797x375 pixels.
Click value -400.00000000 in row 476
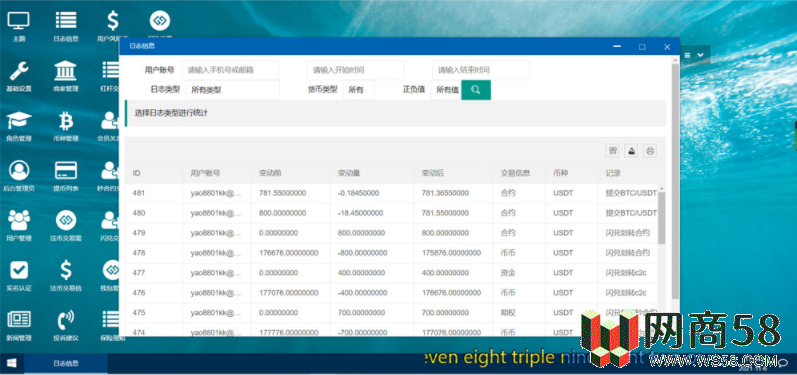pyautogui.click(x=362, y=293)
